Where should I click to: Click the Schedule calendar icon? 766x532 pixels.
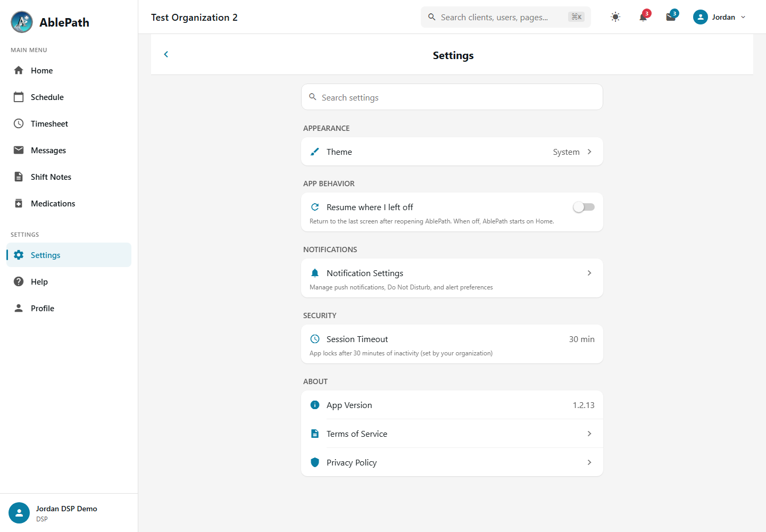pos(19,97)
